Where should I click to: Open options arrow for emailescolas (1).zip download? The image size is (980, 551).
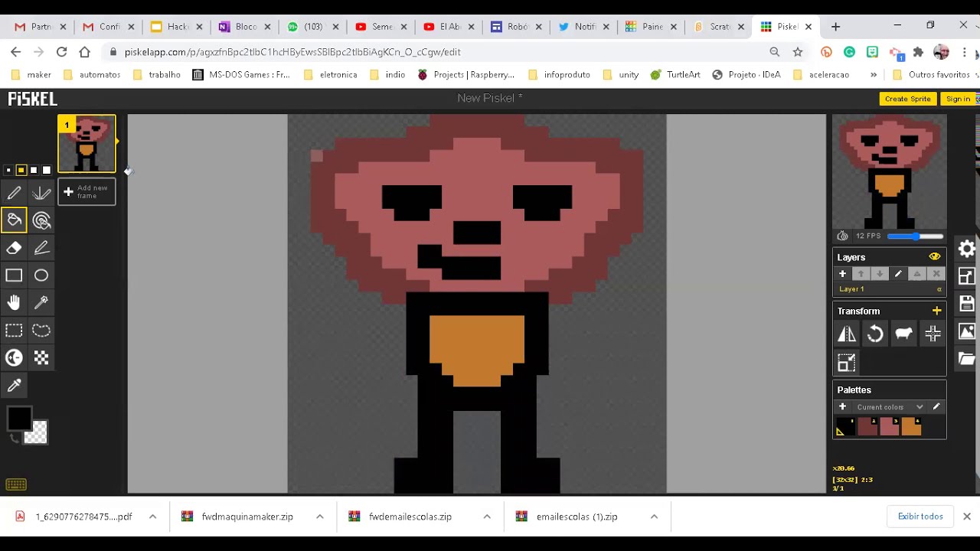(x=654, y=517)
